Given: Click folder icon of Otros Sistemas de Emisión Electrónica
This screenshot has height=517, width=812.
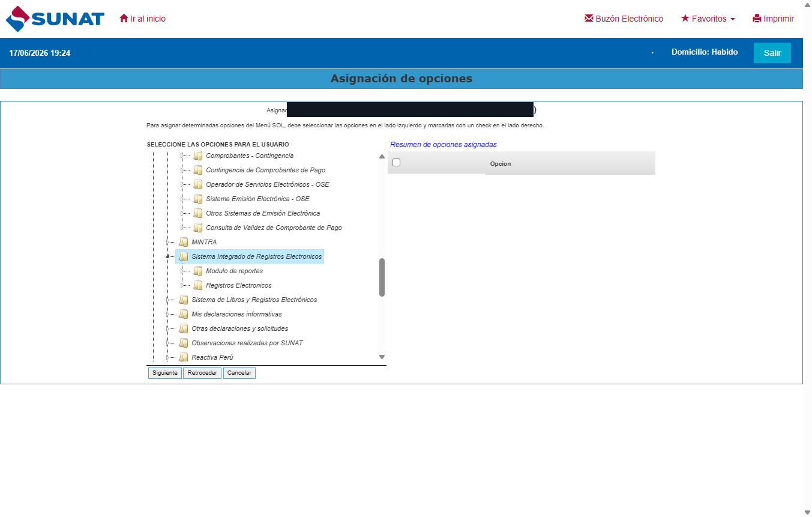Looking at the screenshot, I should pyautogui.click(x=198, y=213).
